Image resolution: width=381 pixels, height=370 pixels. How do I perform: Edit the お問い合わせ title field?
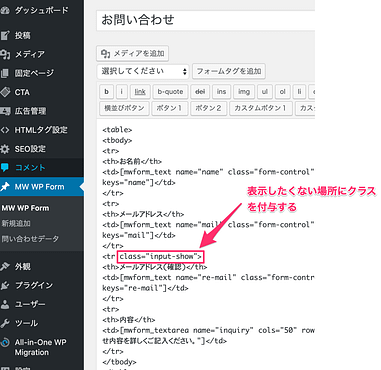click(x=205, y=20)
